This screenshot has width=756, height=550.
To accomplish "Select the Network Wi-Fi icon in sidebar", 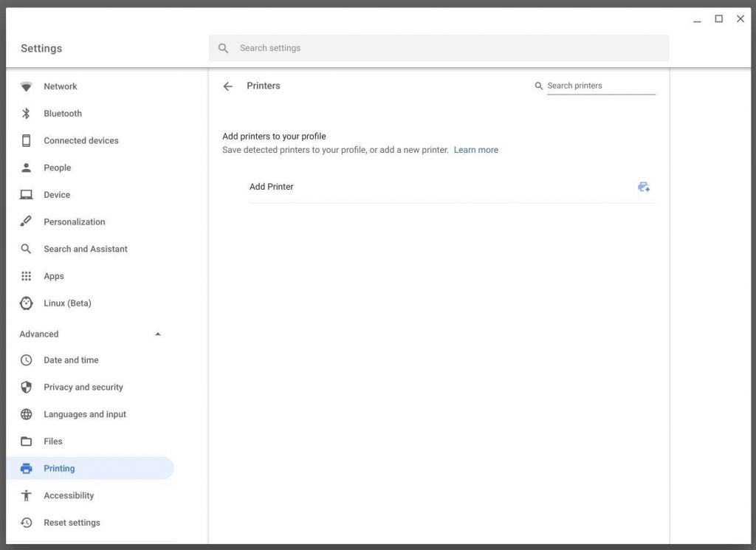I will pos(27,86).
